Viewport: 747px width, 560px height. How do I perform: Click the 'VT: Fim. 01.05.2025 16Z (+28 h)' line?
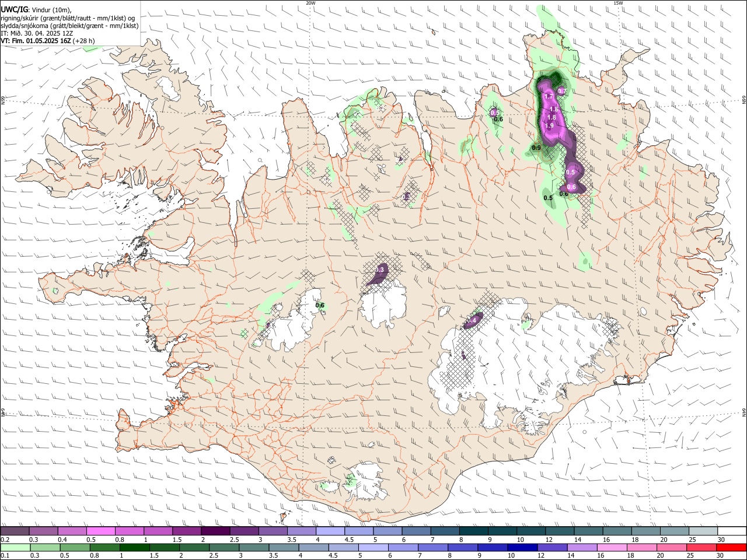[48, 41]
